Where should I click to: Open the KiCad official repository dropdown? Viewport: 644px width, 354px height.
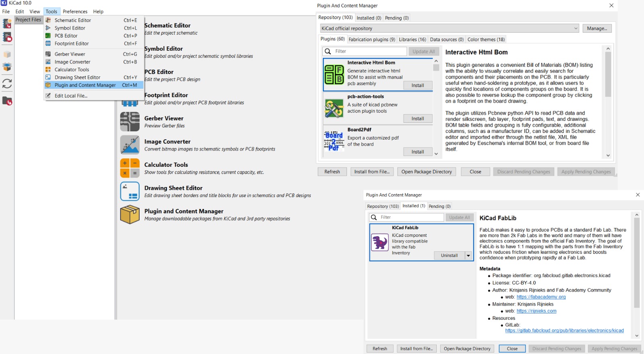[x=450, y=28]
